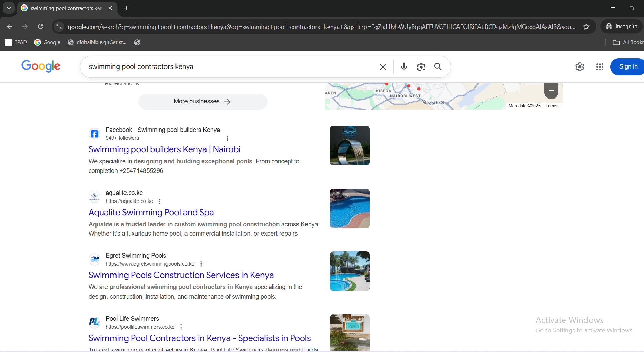Click the voice search microphone icon
The image size is (644, 352).
404,67
